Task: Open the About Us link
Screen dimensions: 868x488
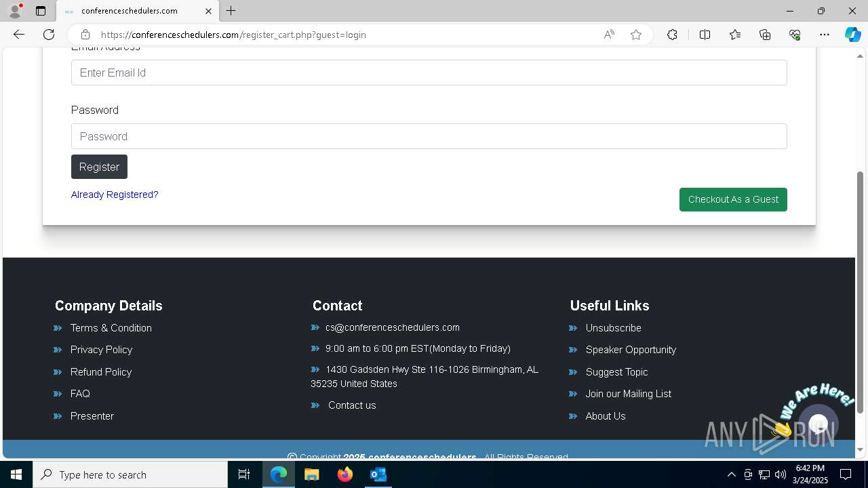Action: click(606, 416)
